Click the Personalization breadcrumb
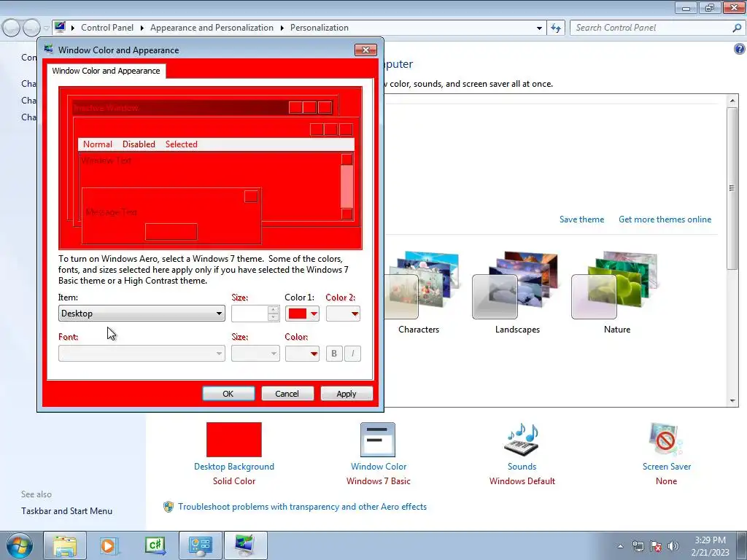This screenshot has width=747, height=560. 320,28
